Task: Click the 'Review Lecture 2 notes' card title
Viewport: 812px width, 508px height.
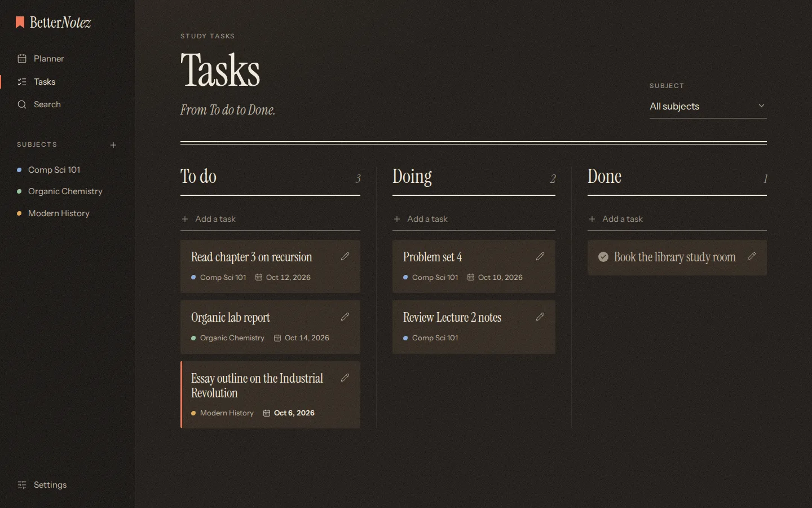Action: 452,317
